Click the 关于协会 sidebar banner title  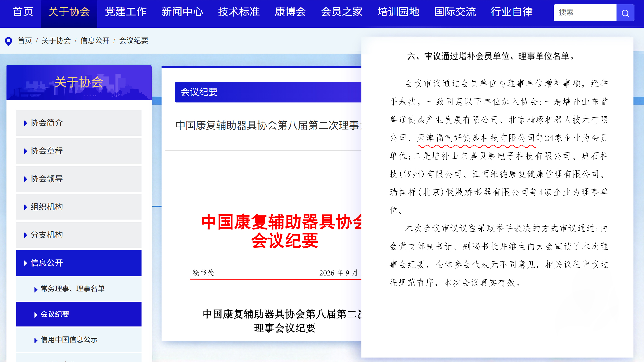point(79,82)
